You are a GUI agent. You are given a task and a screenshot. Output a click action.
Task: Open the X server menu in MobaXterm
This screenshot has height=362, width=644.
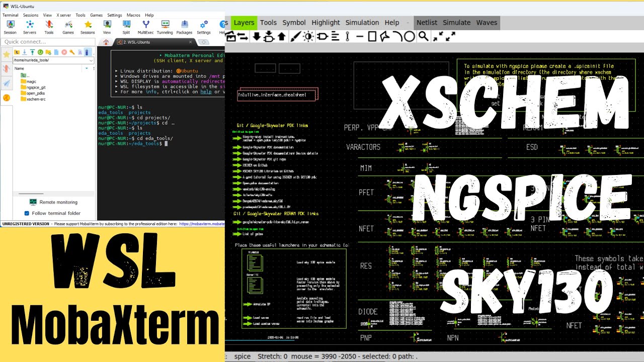click(x=64, y=15)
